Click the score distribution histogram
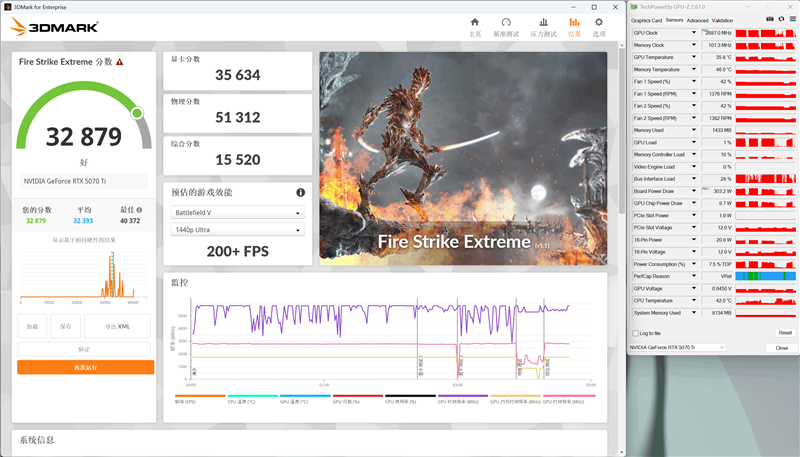This screenshot has width=800, height=457. click(x=84, y=275)
